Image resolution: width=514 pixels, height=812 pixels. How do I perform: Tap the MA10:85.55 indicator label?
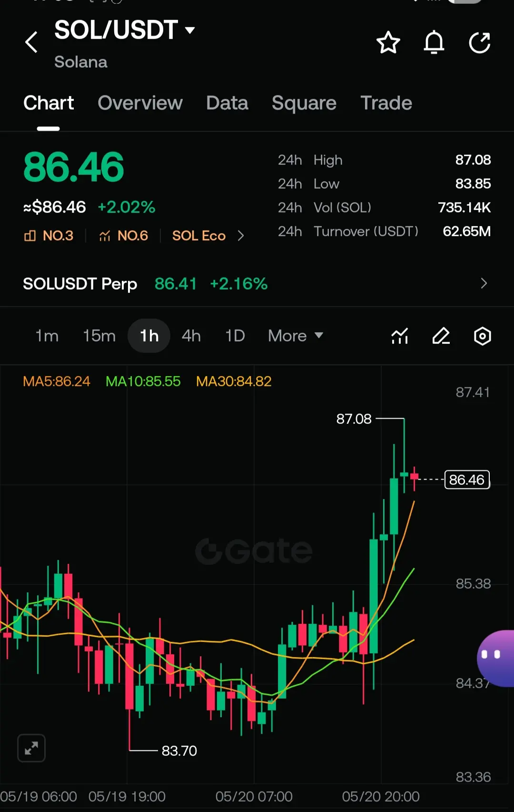point(143,381)
